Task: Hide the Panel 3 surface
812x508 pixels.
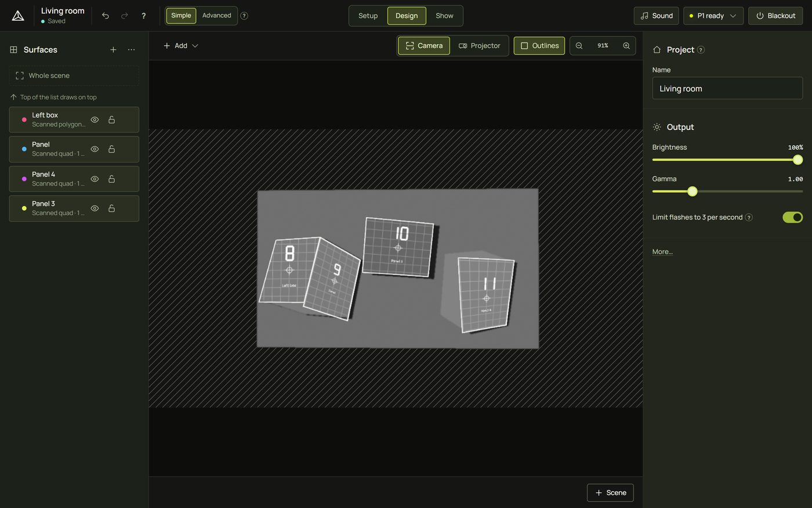Action: [x=95, y=208]
